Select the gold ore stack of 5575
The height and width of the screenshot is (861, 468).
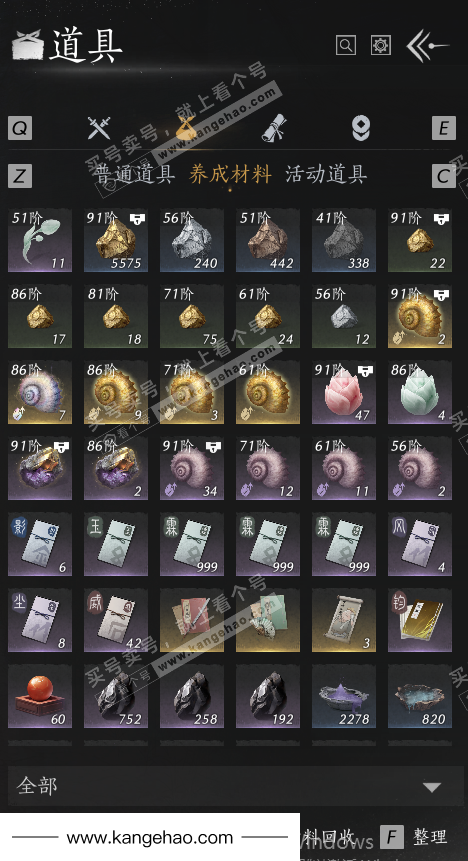116,241
